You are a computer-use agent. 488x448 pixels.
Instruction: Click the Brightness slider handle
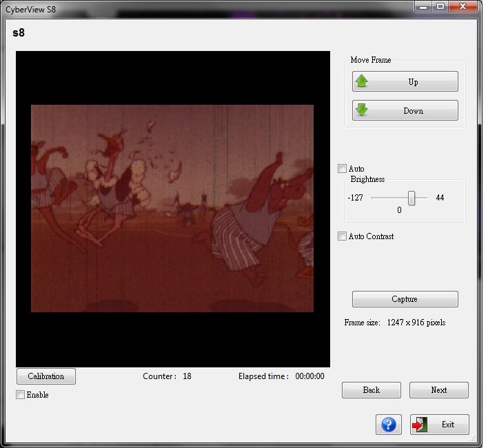pyautogui.click(x=411, y=198)
